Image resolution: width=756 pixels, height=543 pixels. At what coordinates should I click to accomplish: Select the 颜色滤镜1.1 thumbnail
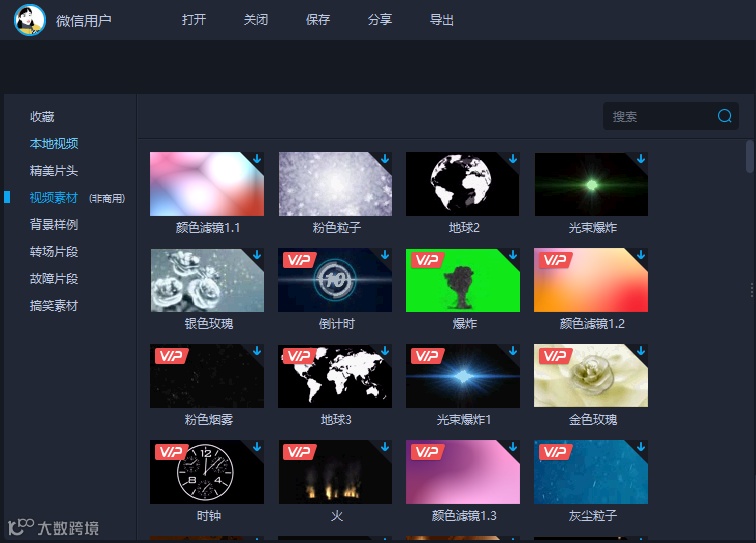[x=207, y=184]
